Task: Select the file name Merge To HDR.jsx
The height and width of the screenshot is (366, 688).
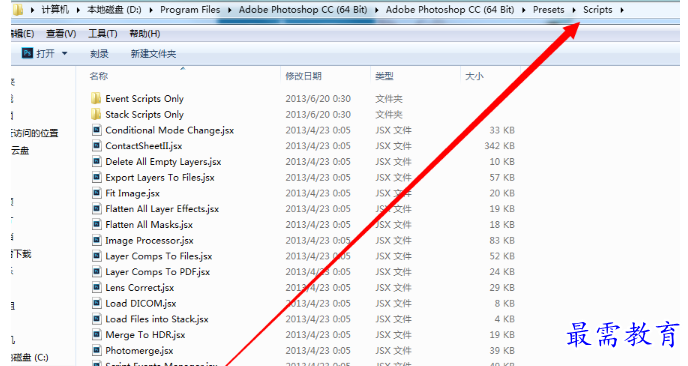Action: tap(145, 335)
